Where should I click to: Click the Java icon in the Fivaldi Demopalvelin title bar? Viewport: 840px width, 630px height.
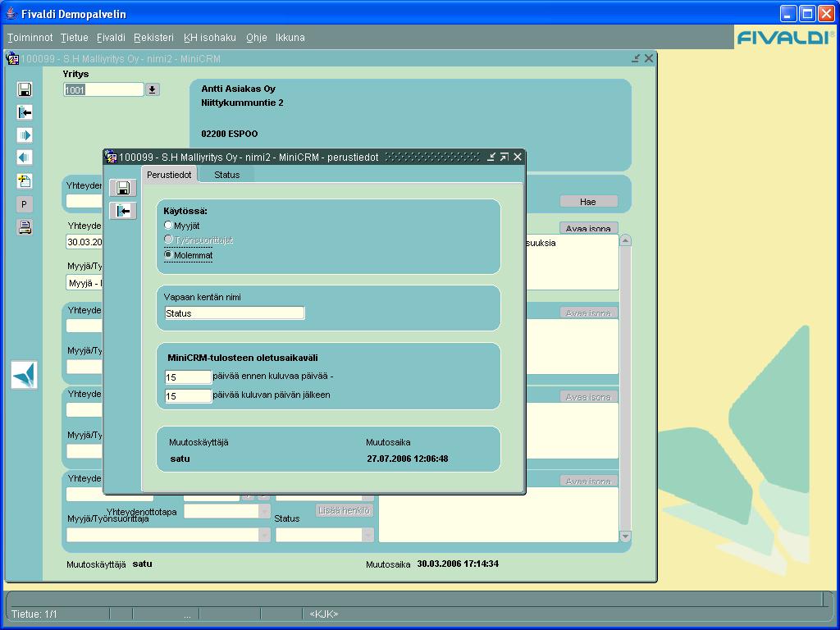(x=11, y=13)
